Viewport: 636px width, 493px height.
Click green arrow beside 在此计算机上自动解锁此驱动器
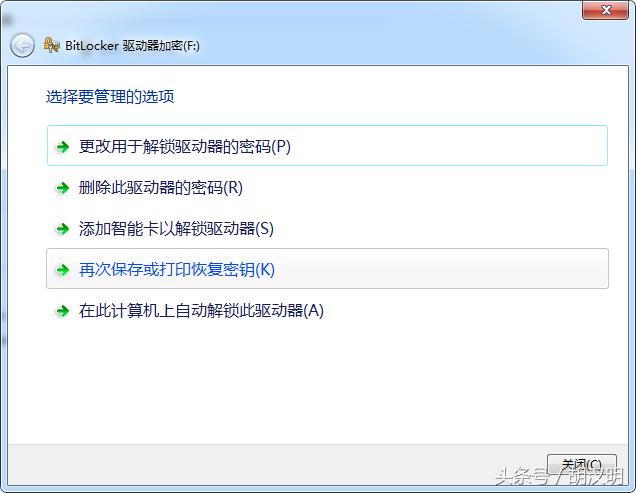coord(62,311)
